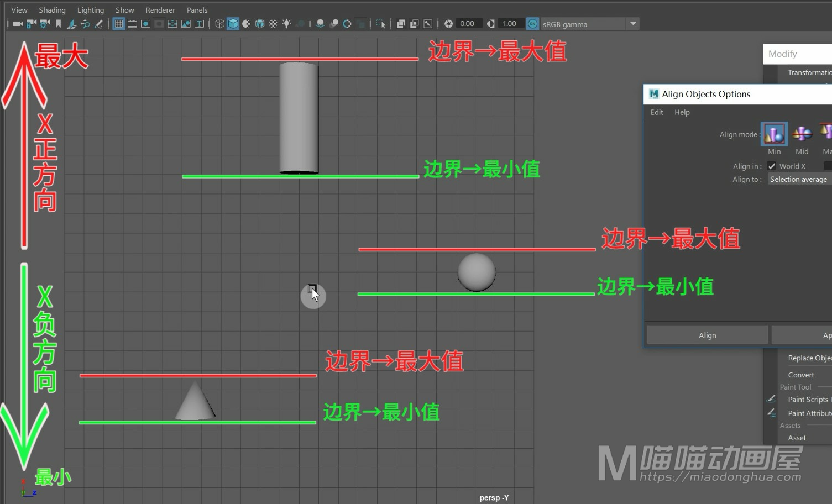Toggle the Motion Blur icon
The height and width of the screenshot is (504, 832).
click(x=334, y=24)
